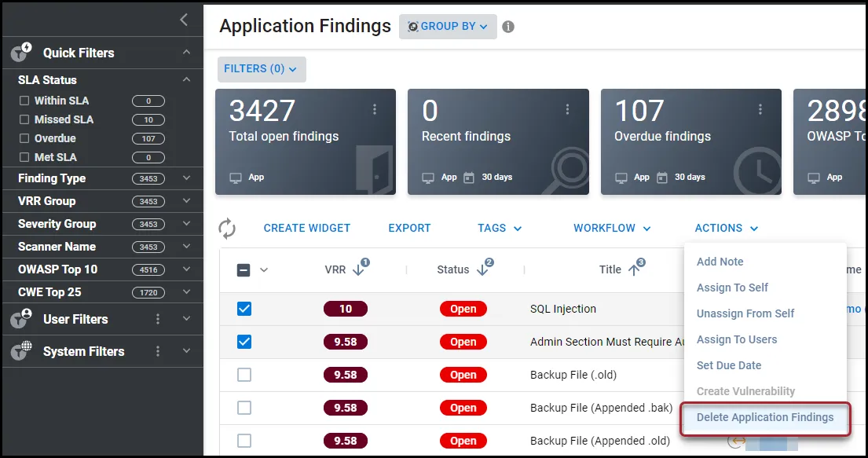Enable the Within SLA checkbox
This screenshot has width=868, height=458.
click(24, 101)
